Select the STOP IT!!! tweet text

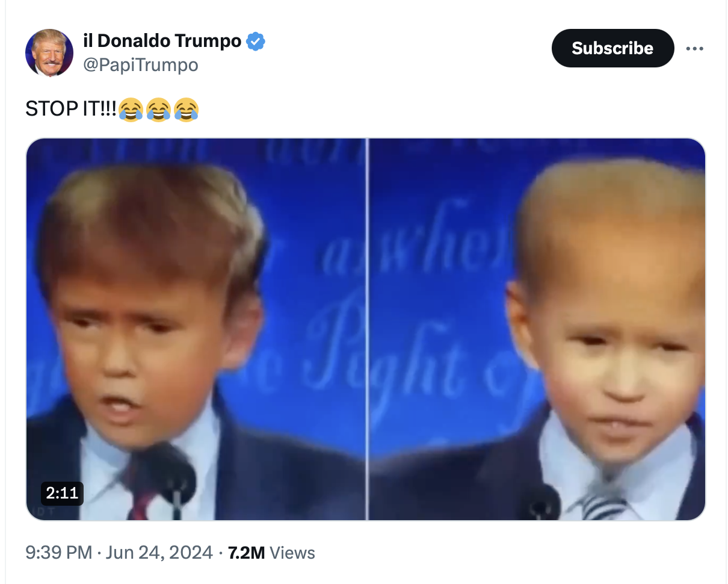tap(71, 109)
